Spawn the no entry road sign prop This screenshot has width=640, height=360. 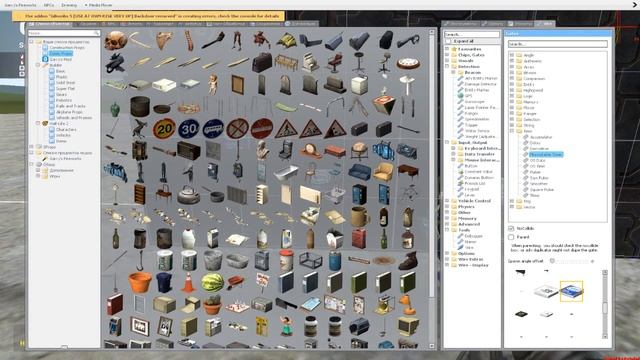click(x=262, y=129)
